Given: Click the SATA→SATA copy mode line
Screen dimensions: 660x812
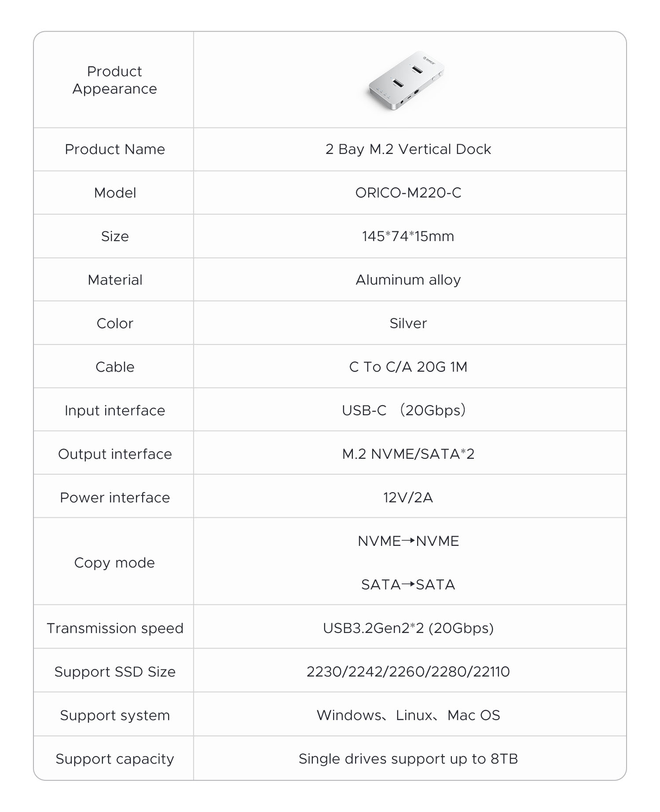Looking at the screenshot, I should 408,585.
